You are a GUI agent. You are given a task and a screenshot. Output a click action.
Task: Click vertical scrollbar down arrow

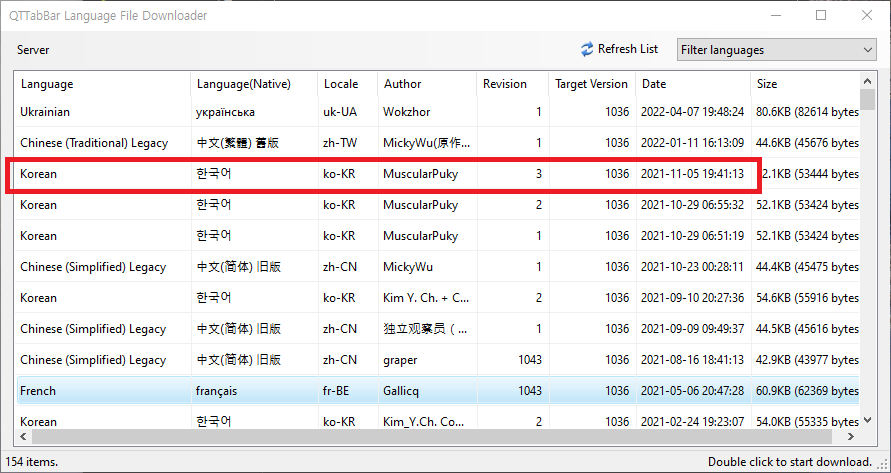[867, 420]
